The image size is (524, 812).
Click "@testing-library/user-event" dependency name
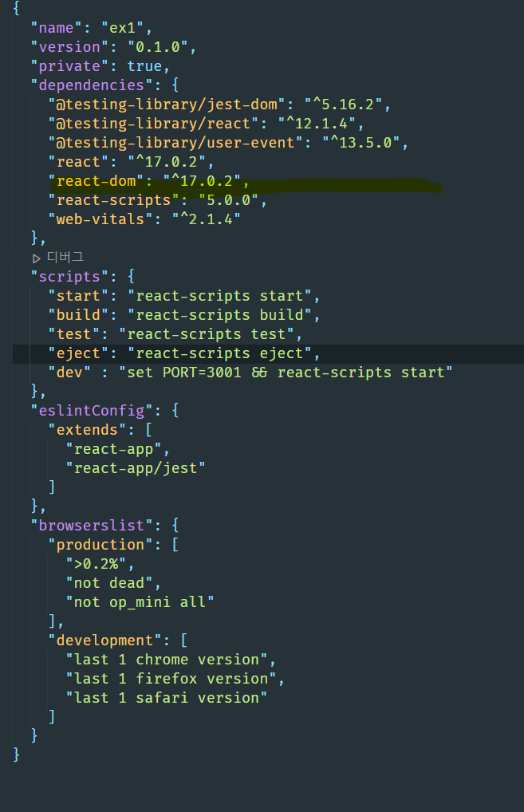(x=176, y=143)
